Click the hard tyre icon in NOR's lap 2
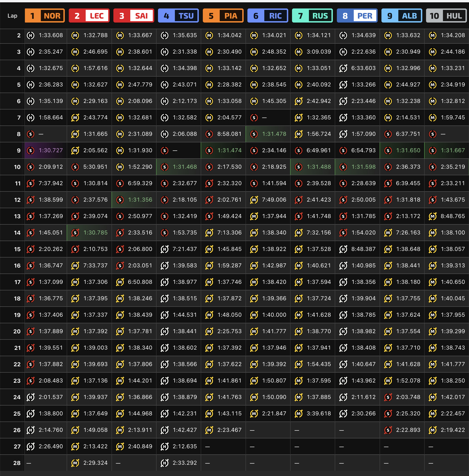 31,35
